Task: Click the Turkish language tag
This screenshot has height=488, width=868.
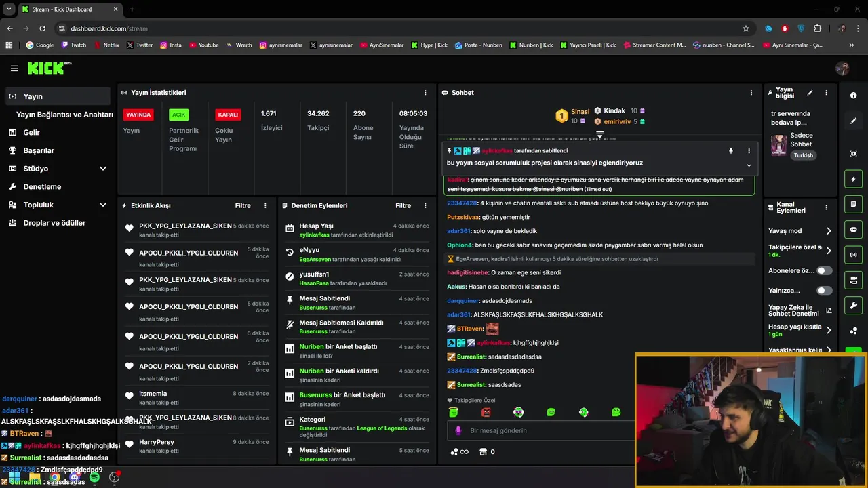Action: click(804, 155)
